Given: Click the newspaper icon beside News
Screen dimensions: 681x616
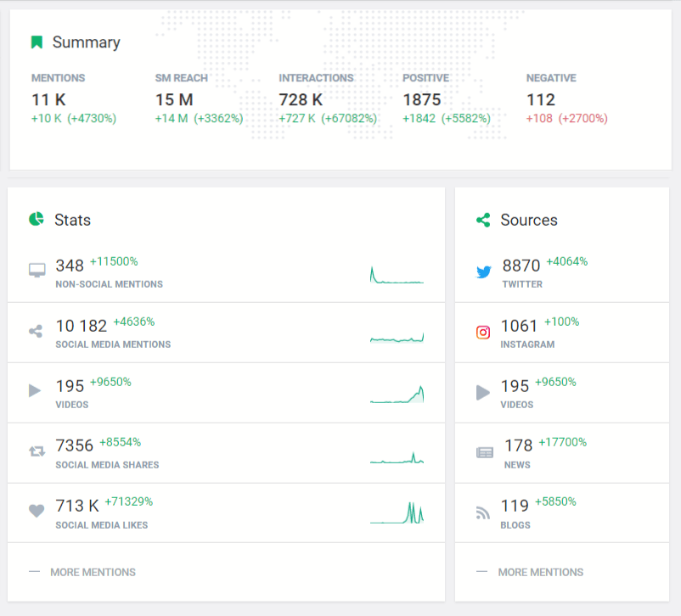Looking at the screenshot, I should tap(484, 452).
